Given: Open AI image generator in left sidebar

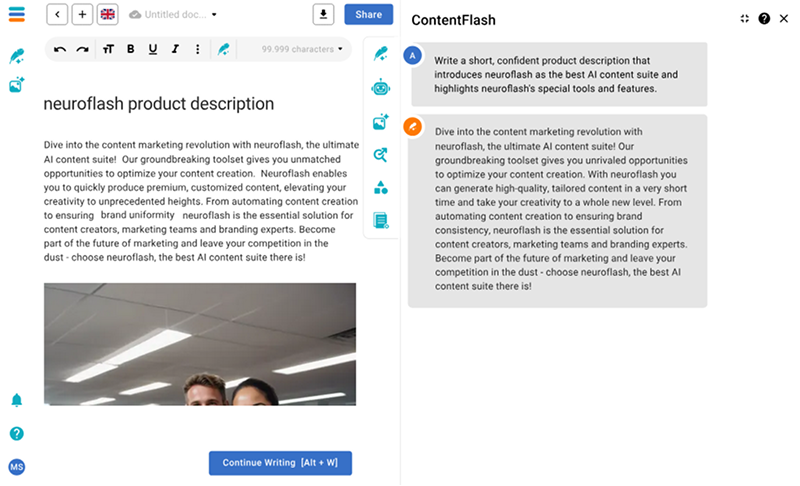Looking at the screenshot, I should [x=17, y=85].
